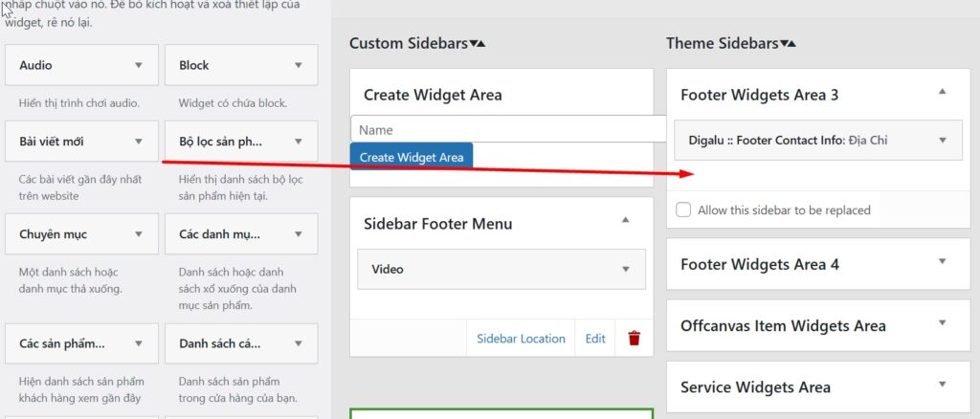980x419 pixels.
Task: Open the Sidebar Location link
Action: coord(521,339)
